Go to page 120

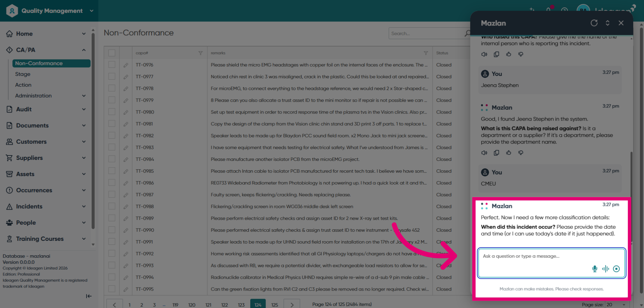(192, 305)
